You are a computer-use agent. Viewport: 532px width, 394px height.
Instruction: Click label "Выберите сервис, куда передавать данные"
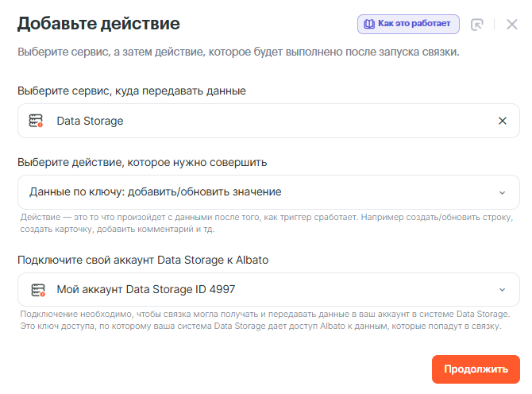click(x=132, y=91)
